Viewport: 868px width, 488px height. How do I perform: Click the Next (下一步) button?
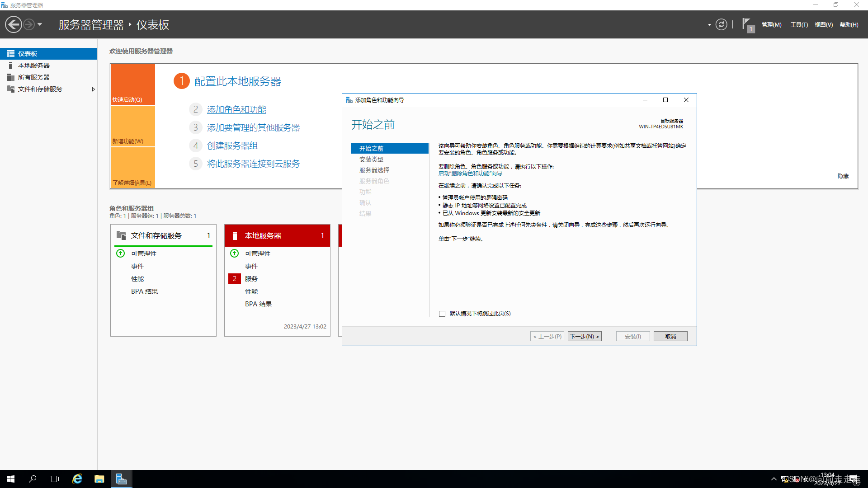(584, 336)
